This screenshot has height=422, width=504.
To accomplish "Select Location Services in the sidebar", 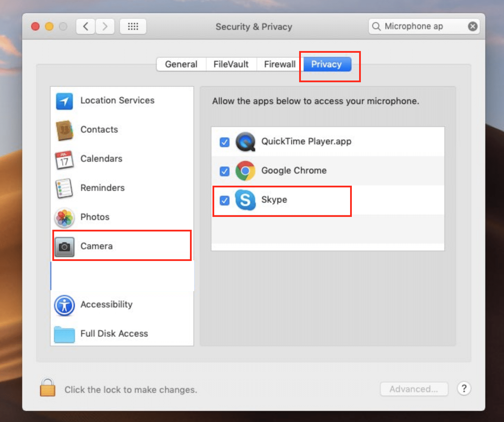I will coord(118,101).
